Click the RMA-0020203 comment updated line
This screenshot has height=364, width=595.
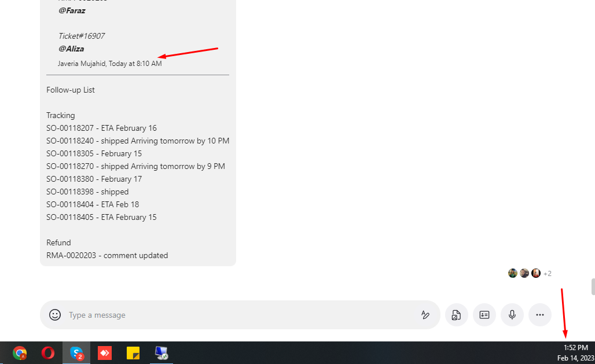click(107, 255)
